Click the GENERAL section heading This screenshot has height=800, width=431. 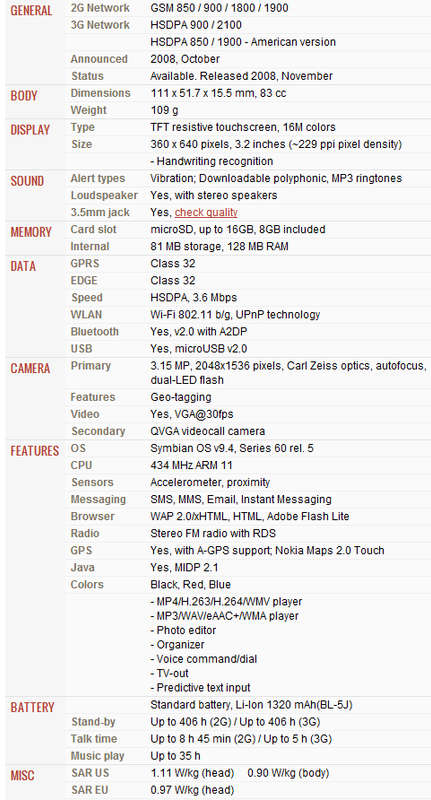point(31,11)
